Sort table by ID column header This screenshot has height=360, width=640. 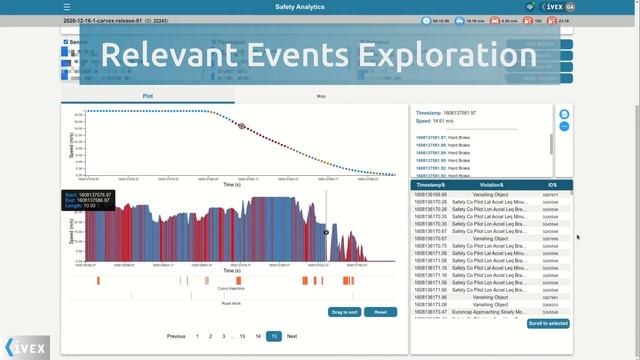[x=552, y=185]
